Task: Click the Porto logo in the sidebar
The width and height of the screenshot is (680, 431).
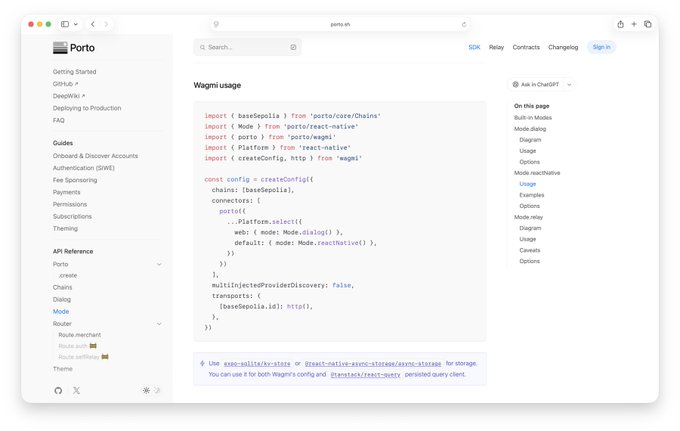Action: click(x=74, y=47)
